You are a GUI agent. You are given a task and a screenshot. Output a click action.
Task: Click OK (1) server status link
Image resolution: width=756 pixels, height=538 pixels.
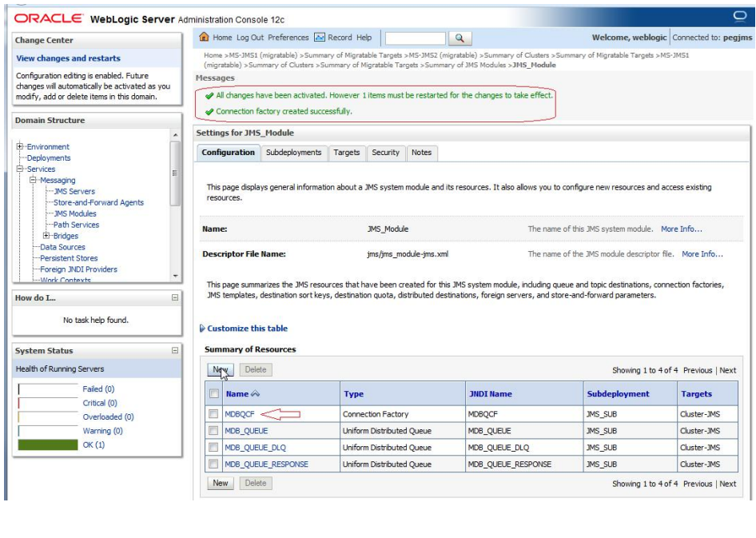[94, 445]
